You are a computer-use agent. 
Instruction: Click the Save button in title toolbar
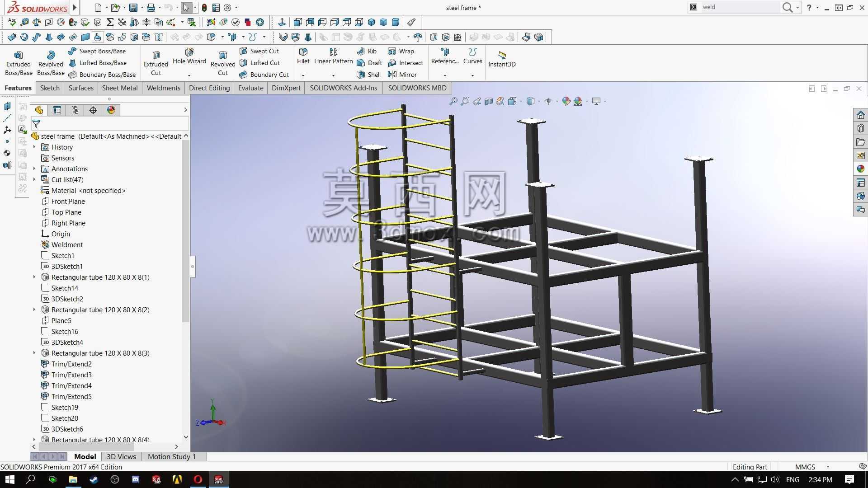click(x=133, y=8)
